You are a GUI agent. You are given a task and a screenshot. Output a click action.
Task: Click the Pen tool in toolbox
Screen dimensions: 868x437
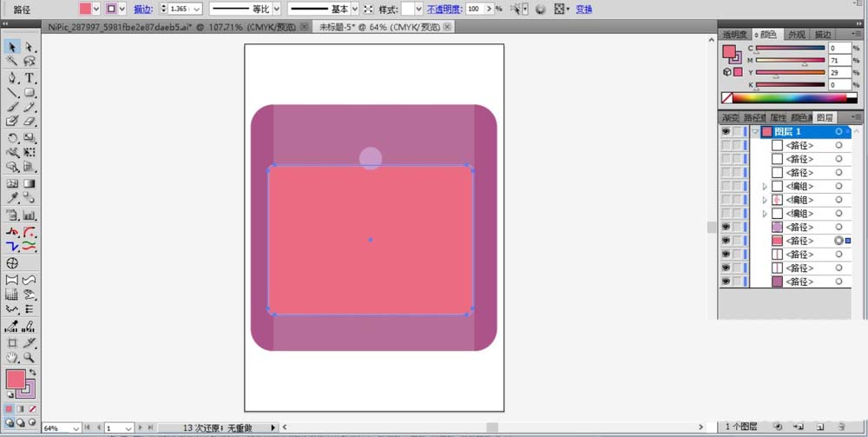[x=12, y=77]
